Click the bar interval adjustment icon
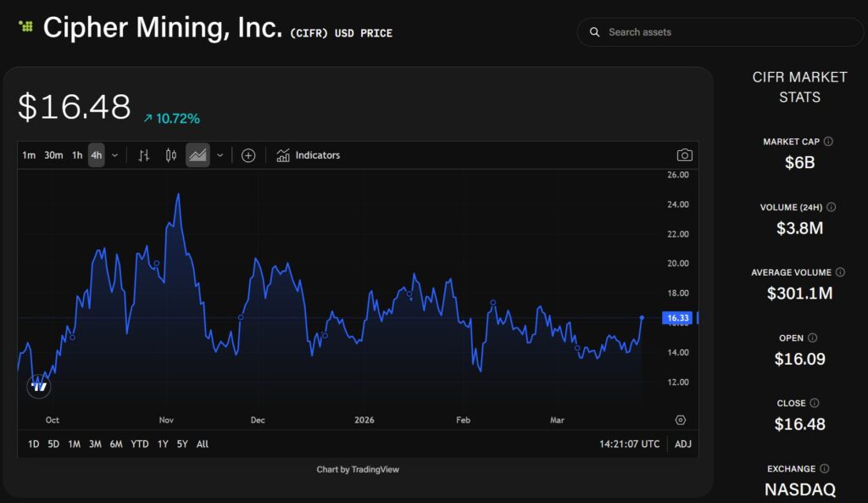This screenshot has width=868, height=503. (143, 155)
